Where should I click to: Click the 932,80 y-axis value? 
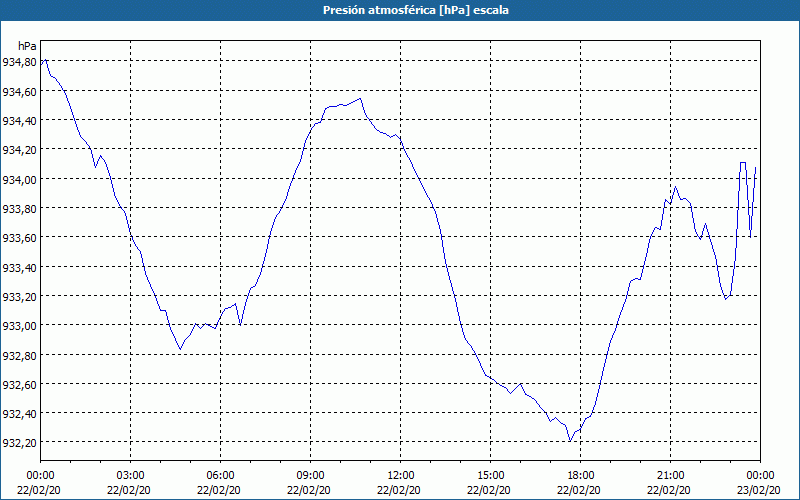(x=19, y=355)
